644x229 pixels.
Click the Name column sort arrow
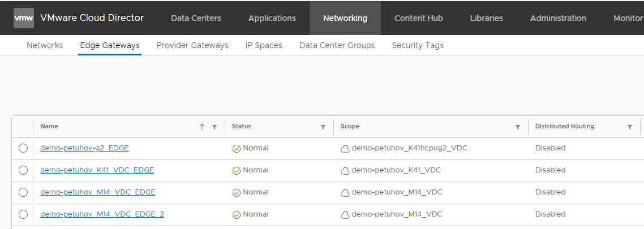tap(202, 127)
